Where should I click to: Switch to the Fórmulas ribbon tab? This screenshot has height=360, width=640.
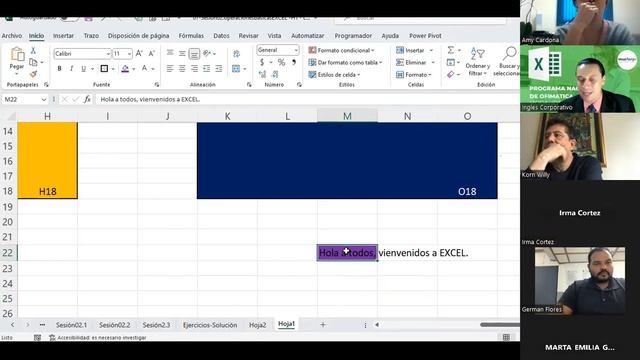point(191,36)
